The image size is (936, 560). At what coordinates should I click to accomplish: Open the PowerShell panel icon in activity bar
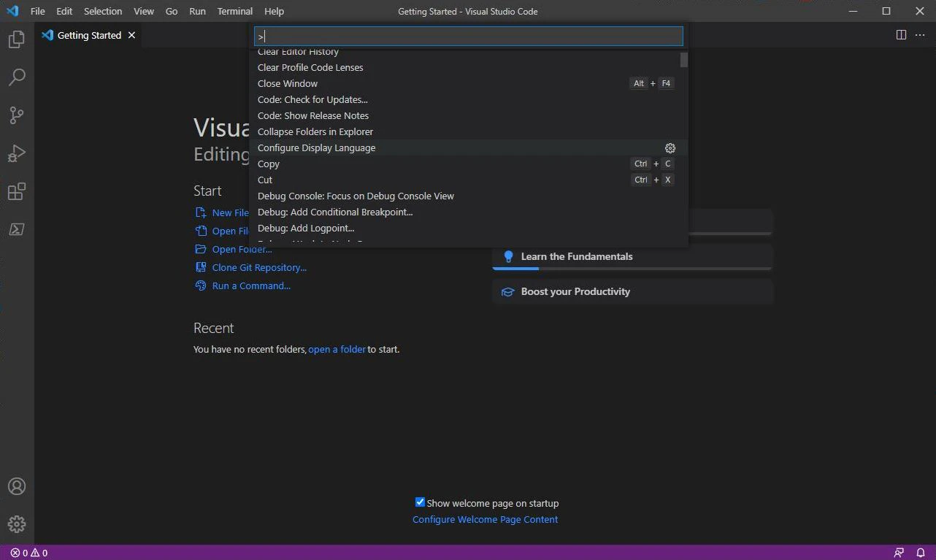pyautogui.click(x=17, y=229)
